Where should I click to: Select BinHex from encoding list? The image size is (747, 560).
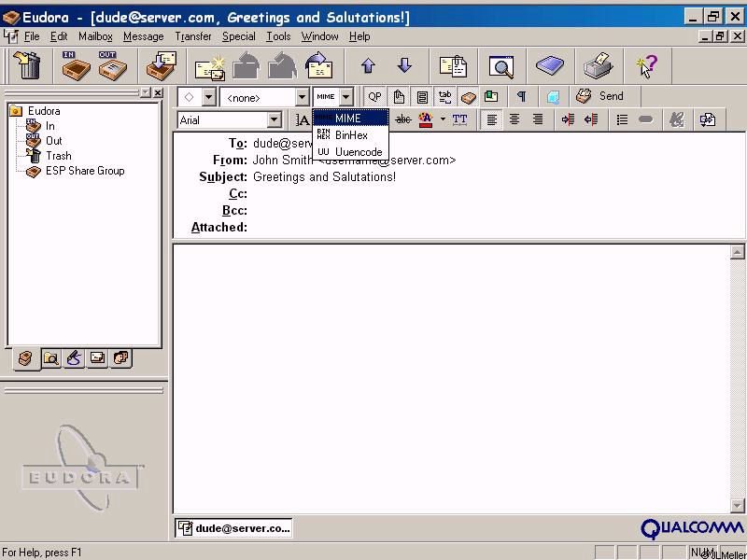(x=351, y=135)
